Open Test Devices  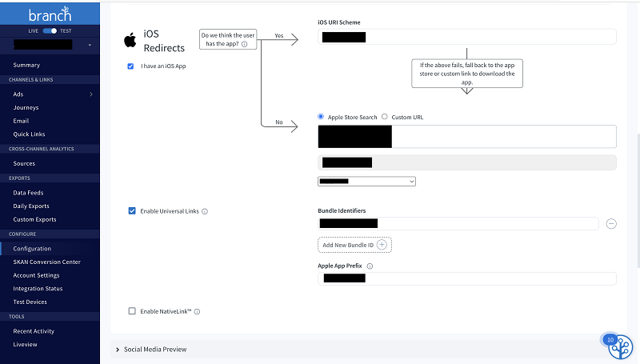pos(30,302)
